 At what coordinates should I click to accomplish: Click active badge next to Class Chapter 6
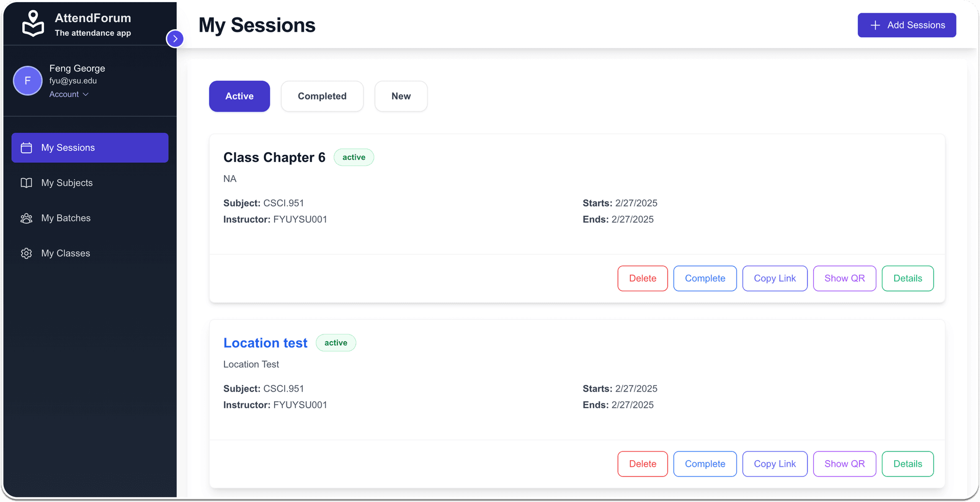click(354, 157)
